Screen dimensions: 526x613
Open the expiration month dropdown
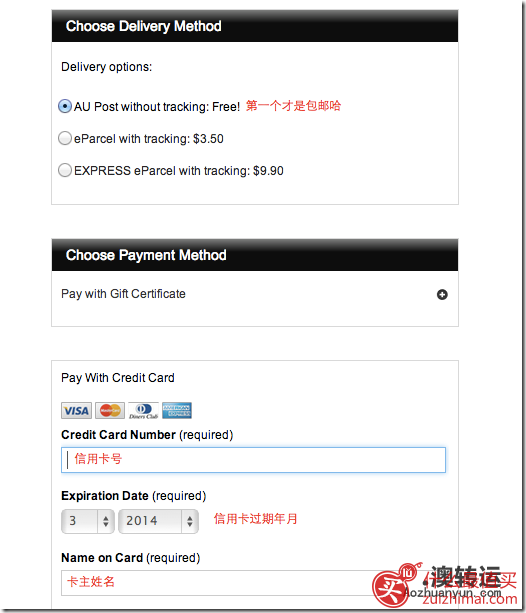88,521
